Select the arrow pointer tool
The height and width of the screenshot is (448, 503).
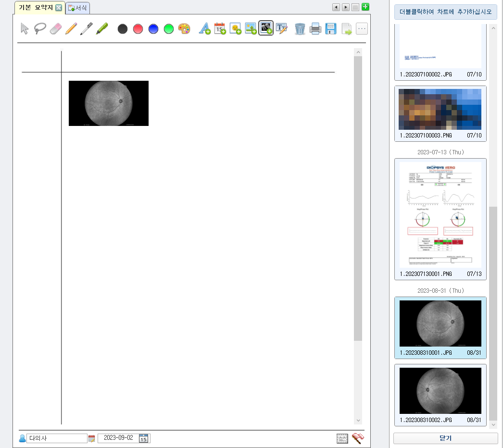click(x=25, y=29)
